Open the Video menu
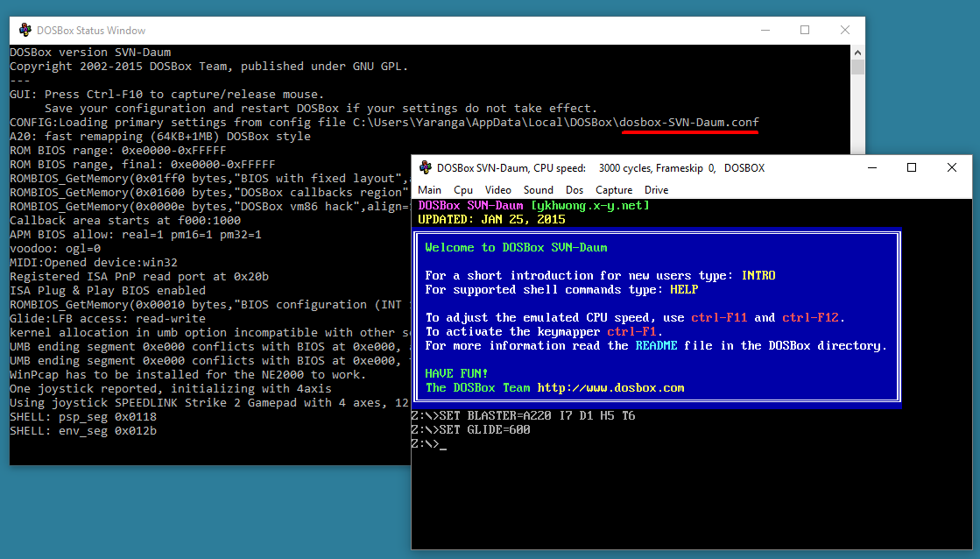Viewport: 980px width, 559px height. [498, 190]
